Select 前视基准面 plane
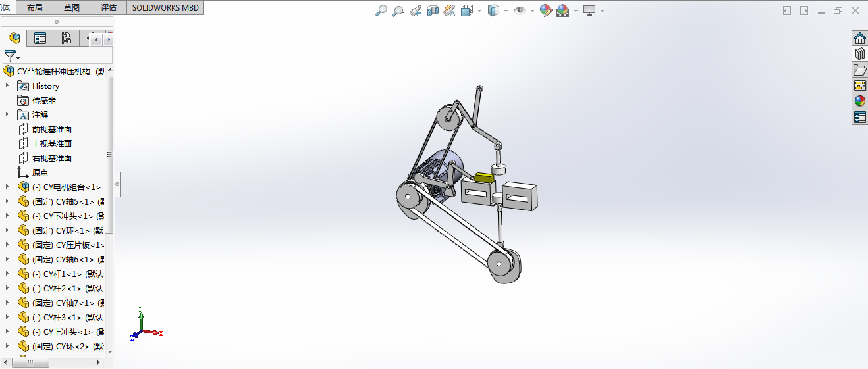The height and width of the screenshot is (369, 868). click(52, 129)
